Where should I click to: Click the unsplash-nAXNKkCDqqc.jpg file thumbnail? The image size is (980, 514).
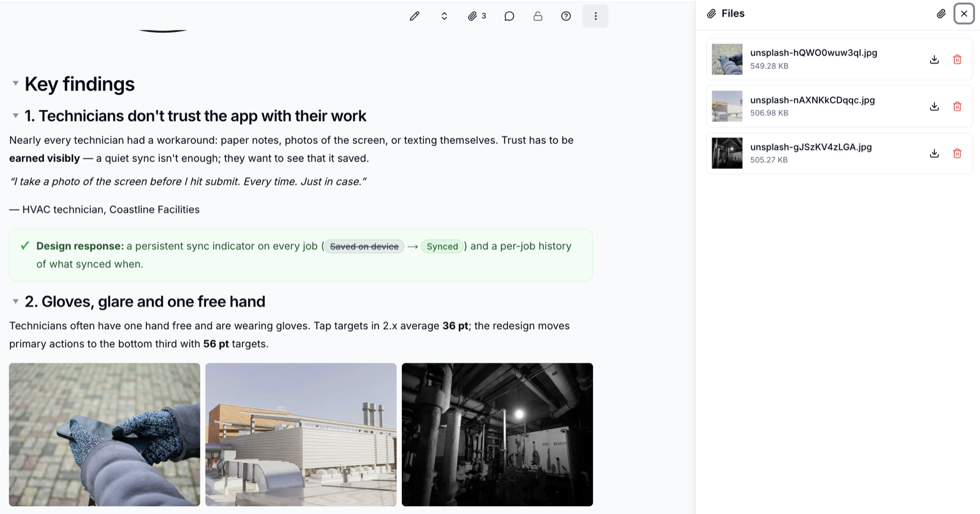coord(727,106)
